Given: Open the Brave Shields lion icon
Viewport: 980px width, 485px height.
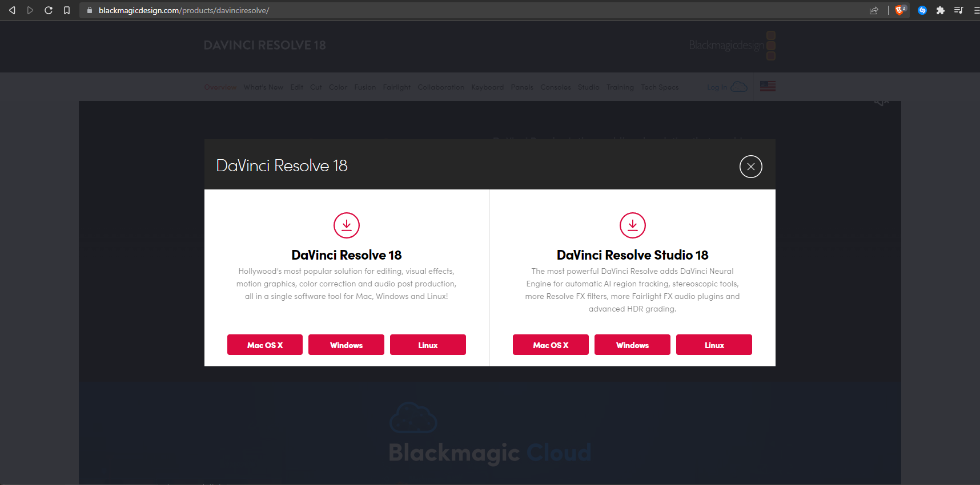Looking at the screenshot, I should pos(901,10).
